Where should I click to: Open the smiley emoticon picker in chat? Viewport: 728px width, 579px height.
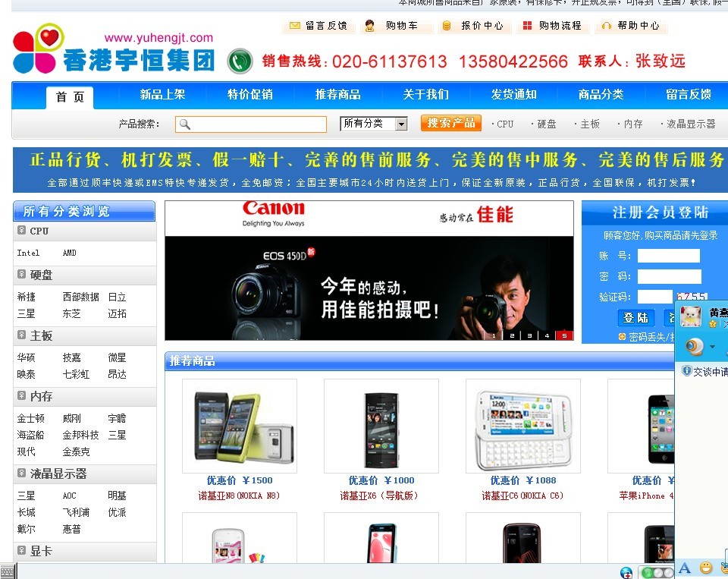point(706,568)
